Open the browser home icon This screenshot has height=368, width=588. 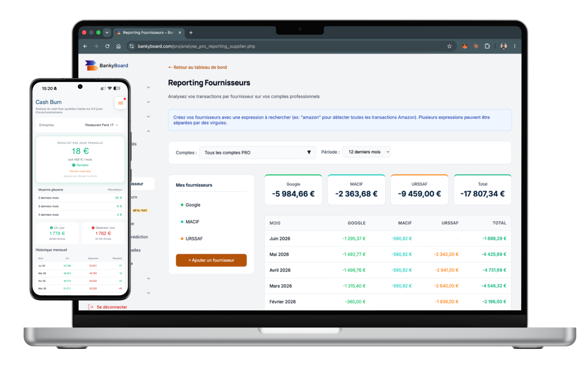click(118, 46)
